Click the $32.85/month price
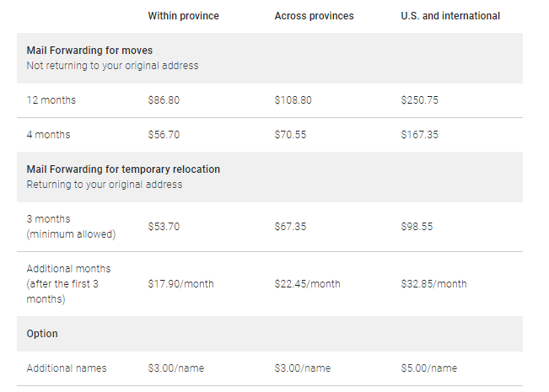 coord(433,284)
